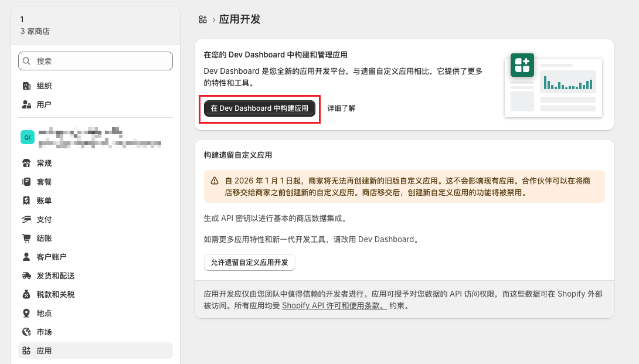Screen dimensions: 639x364
Task: Click 生成 API 密钥 description text
Action: [276, 219]
